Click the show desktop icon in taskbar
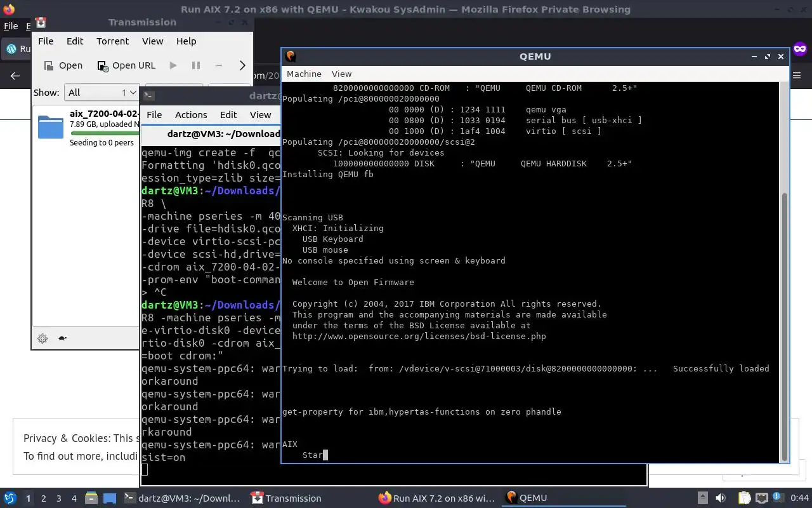Screen dimensions: 812x508 pyautogui.click(x=109, y=498)
